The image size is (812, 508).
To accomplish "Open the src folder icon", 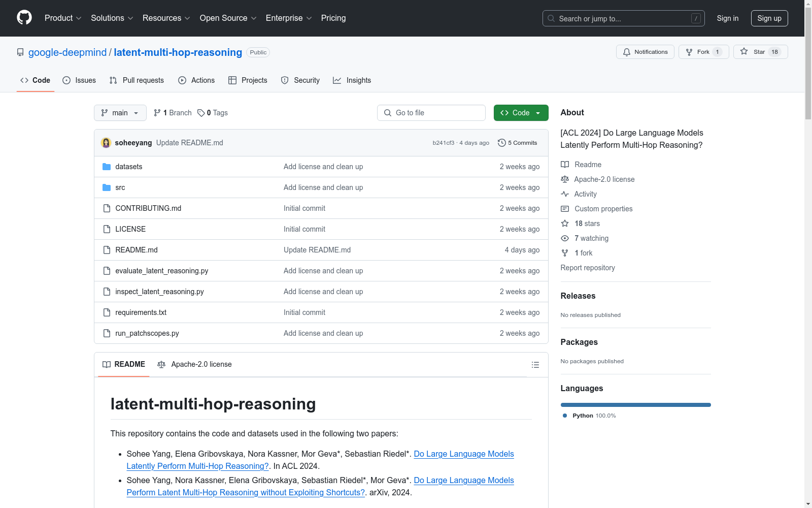I will point(107,187).
